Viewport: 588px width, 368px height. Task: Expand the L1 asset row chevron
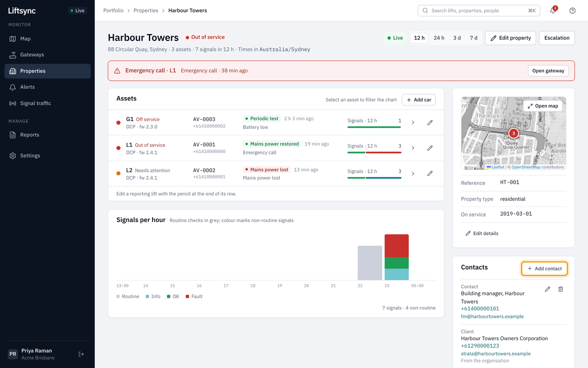click(413, 148)
